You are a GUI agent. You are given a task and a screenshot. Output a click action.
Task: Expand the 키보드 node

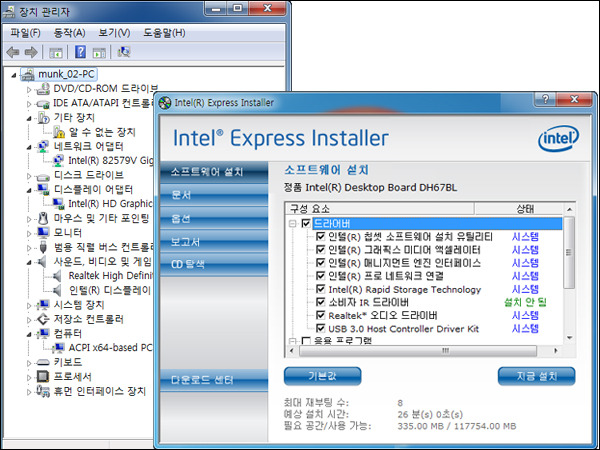[x=29, y=363]
